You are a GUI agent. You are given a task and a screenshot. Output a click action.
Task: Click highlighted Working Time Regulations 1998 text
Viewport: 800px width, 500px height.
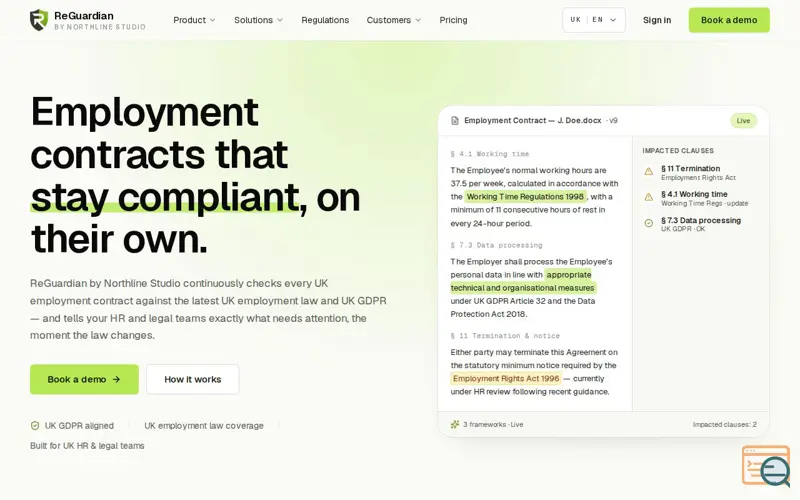tap(525, 196)
